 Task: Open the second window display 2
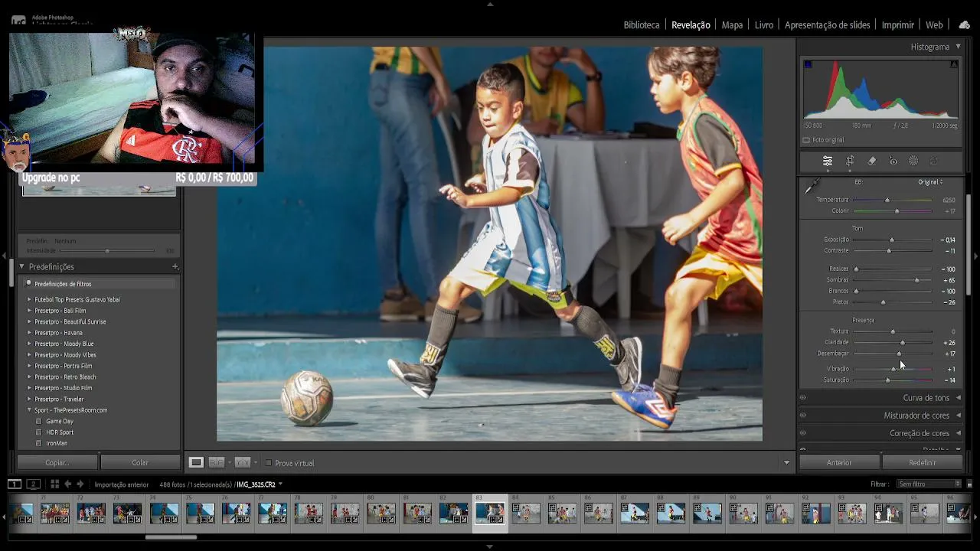point(33,484)
